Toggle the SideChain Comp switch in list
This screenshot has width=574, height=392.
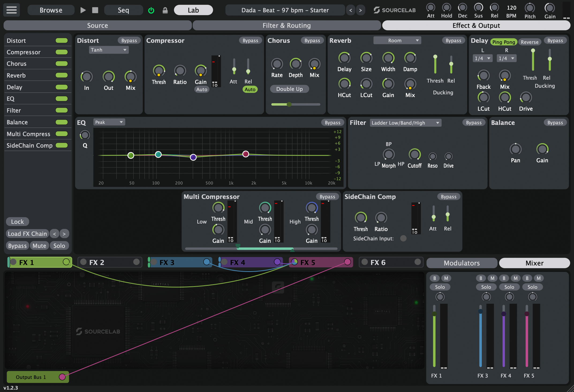tap(62, 145)
